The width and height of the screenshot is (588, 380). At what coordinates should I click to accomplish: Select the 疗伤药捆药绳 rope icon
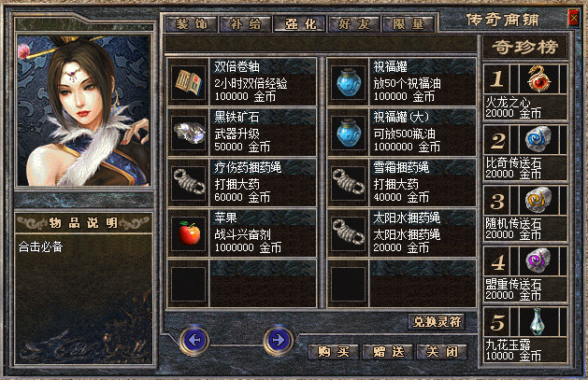click(x=189, y=183)
